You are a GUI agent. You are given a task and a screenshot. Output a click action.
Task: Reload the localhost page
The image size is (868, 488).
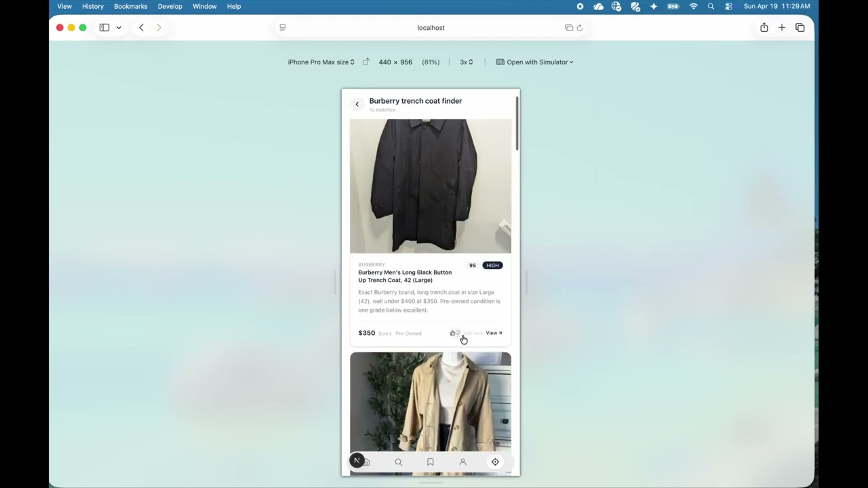tap(580, 28)
